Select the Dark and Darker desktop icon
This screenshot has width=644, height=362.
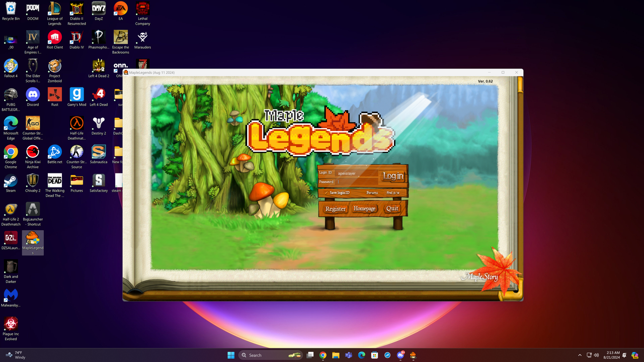click(x=11, y=271)
